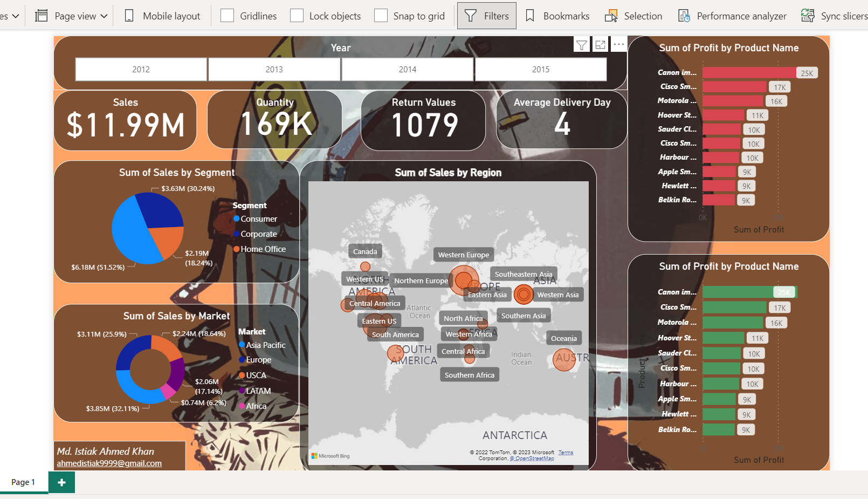Image resolution: width=868 pixels, height=499 pixels.
Task: Open the Selection pane icon
Action: (611, 16)
